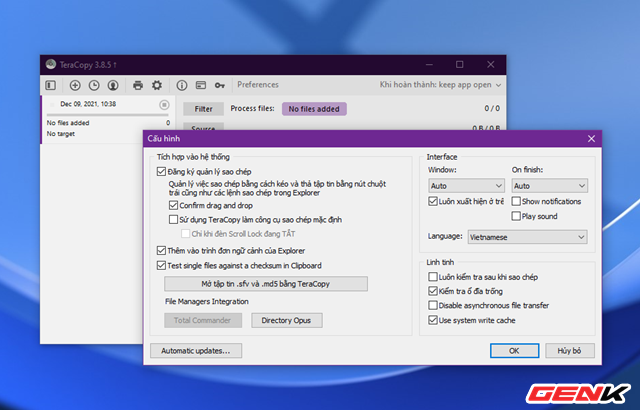The width and height of the screenshot is (640, 410).
Task: Toggle Luôn xuất hiện ở trên checkbox
Action: click(x=433, y=201)
